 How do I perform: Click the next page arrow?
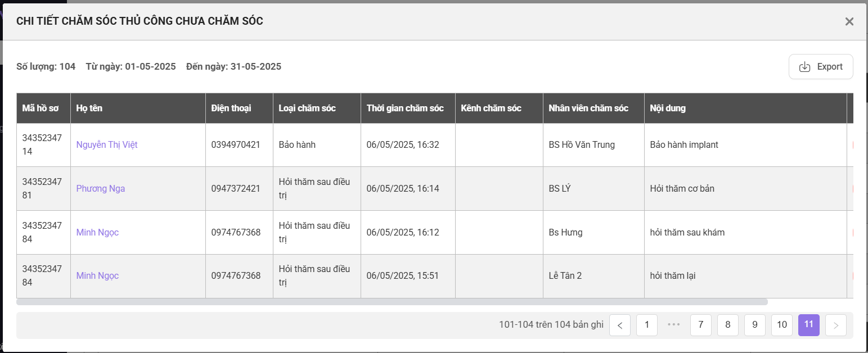point(835,325)
